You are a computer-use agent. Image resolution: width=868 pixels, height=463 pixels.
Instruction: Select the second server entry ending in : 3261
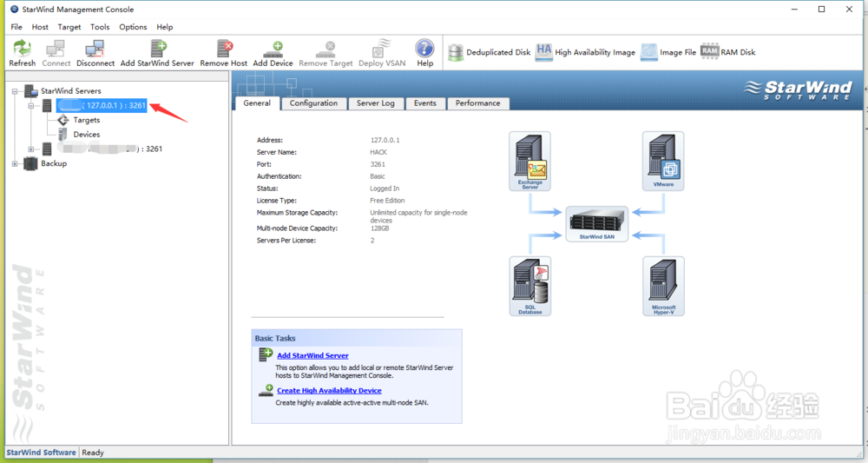coord(109,149)
